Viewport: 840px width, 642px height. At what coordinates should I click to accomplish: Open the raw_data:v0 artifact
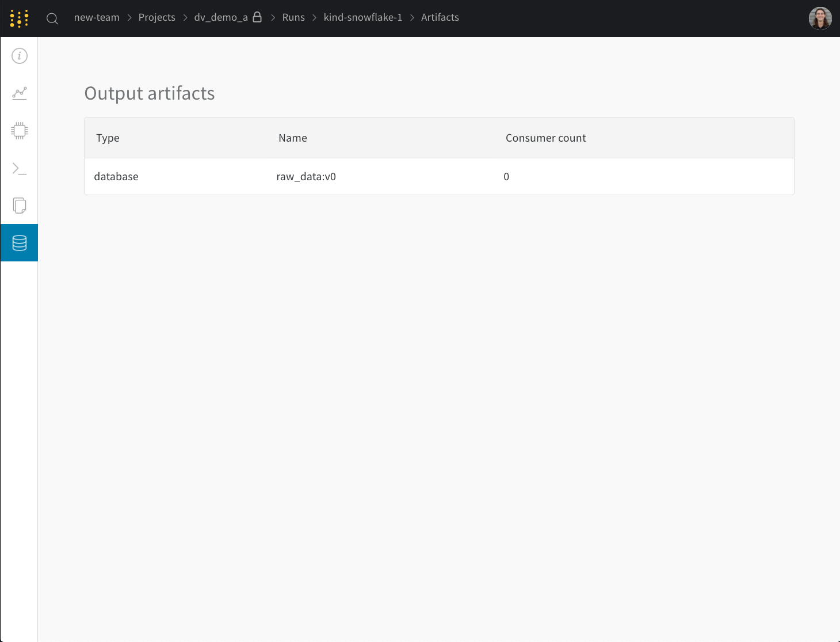tap(306, 177)
